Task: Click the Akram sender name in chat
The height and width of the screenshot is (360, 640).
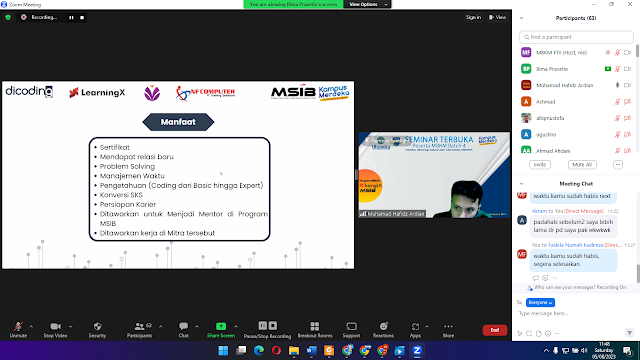Action: pos(539,211)
